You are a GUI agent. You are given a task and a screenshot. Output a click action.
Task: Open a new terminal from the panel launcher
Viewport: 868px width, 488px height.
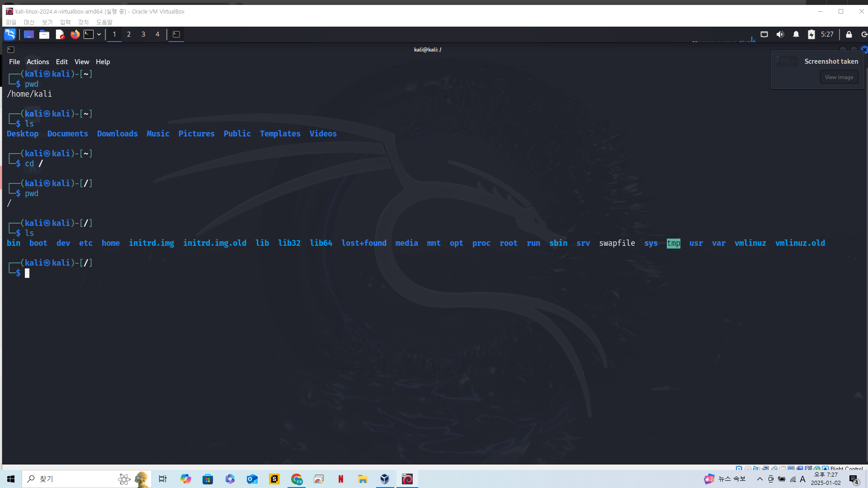click(89, 34)
